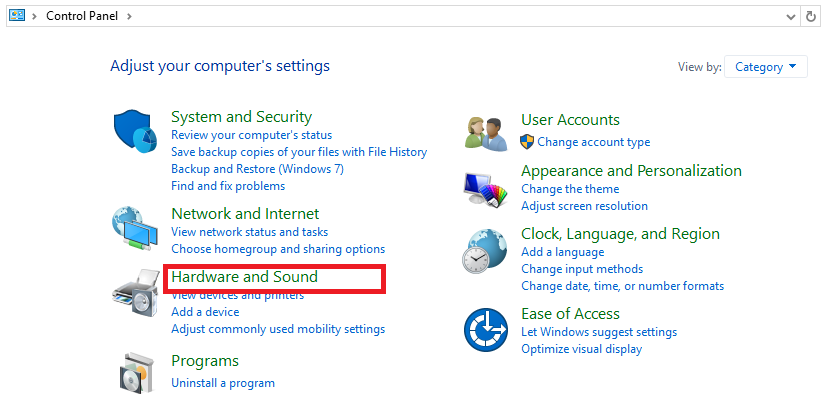The width and height of the screenshot is (823, 397).
Task: Refresh the Control Panel view
Action: tap(810, 16)
